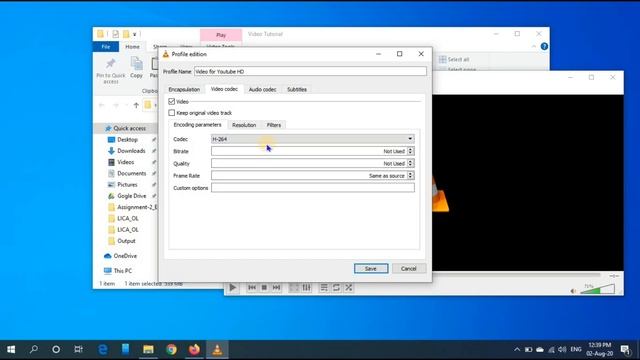Image resolution: width=640 pixels, height=360 pixels.
Task: Open Documents in Explorer sidebar
Action: pyautogui.click(x=131, y=173)
